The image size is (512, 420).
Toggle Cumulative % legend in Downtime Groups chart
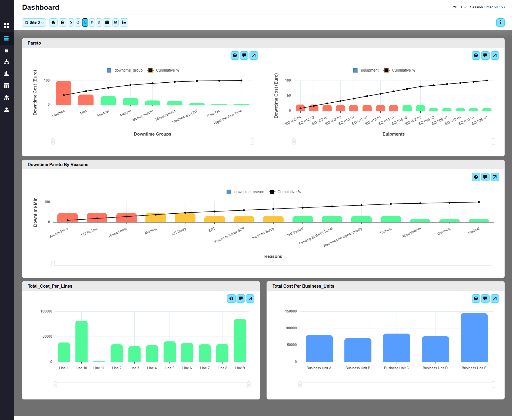point(163,70)
